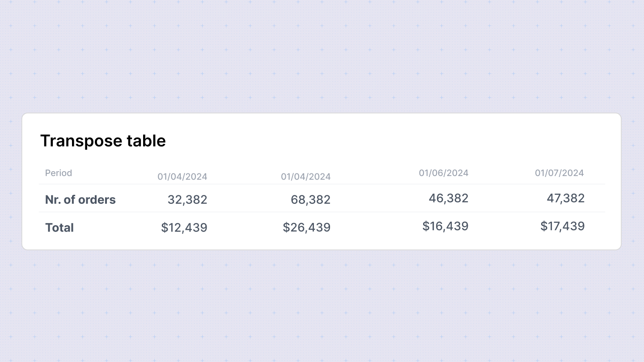Click the Transpose table heading

[103, 141]
